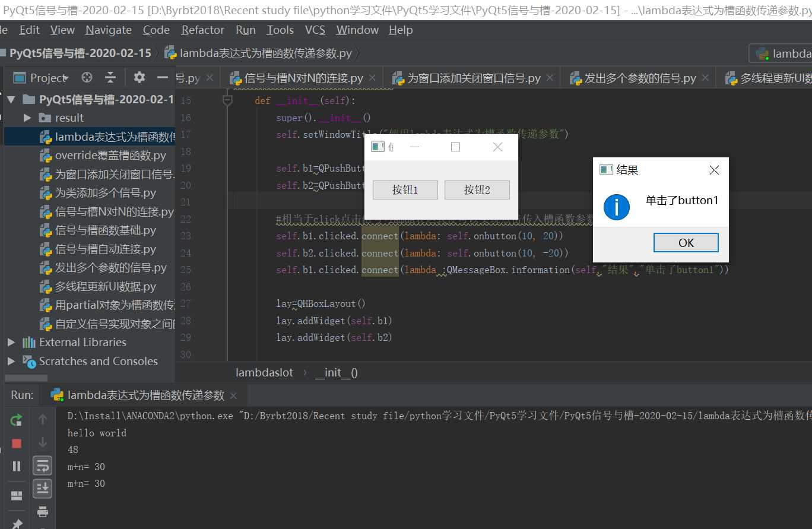
Task: Close the 结果 dialog with its X
Action: (714, 170)
